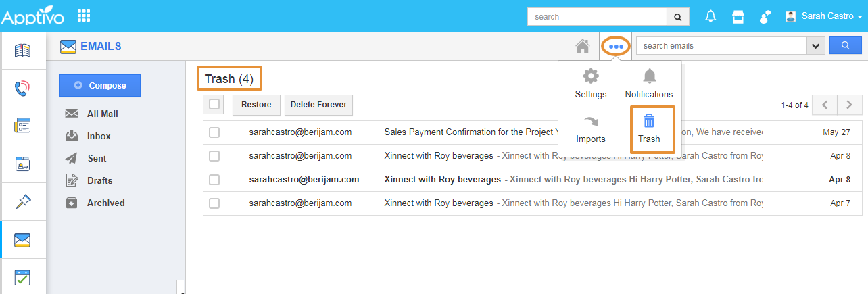Click the connections icon near Sarah Castro

click(x=765, y=16)
